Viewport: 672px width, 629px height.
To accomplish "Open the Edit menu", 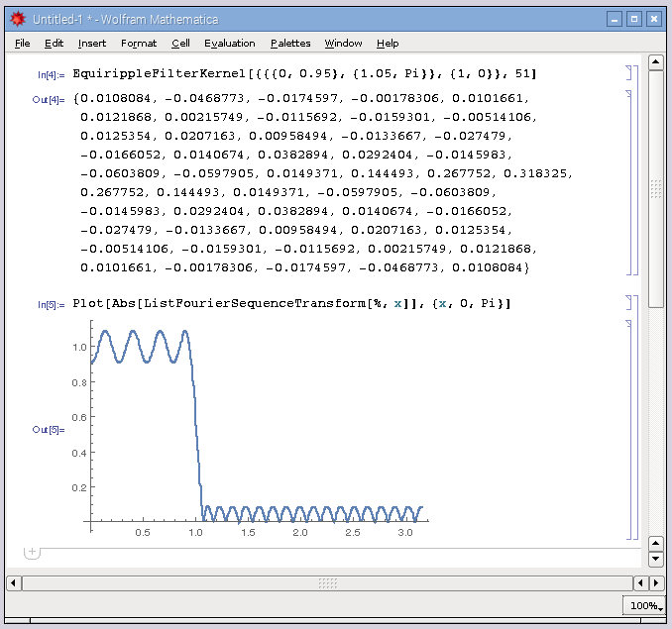I will coord(54,44).
